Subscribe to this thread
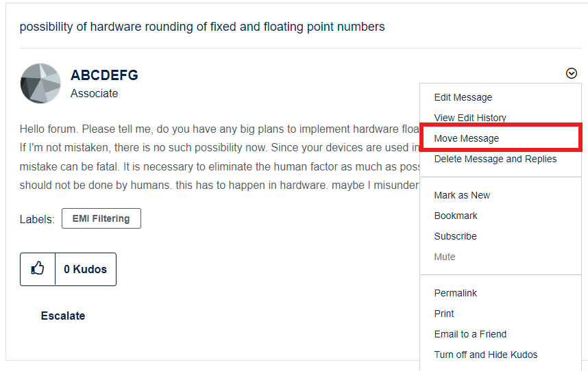 (455, 236)
